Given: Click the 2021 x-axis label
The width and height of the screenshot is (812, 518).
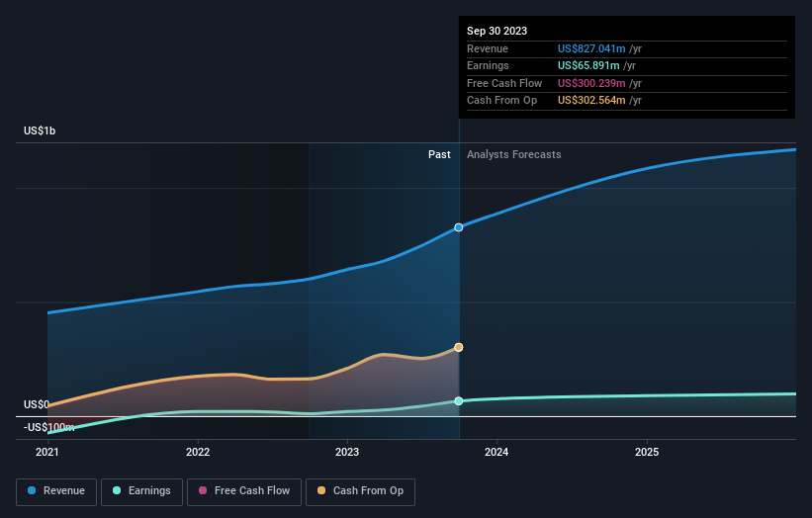Looking at the screenshot, I should coord(47,453).
